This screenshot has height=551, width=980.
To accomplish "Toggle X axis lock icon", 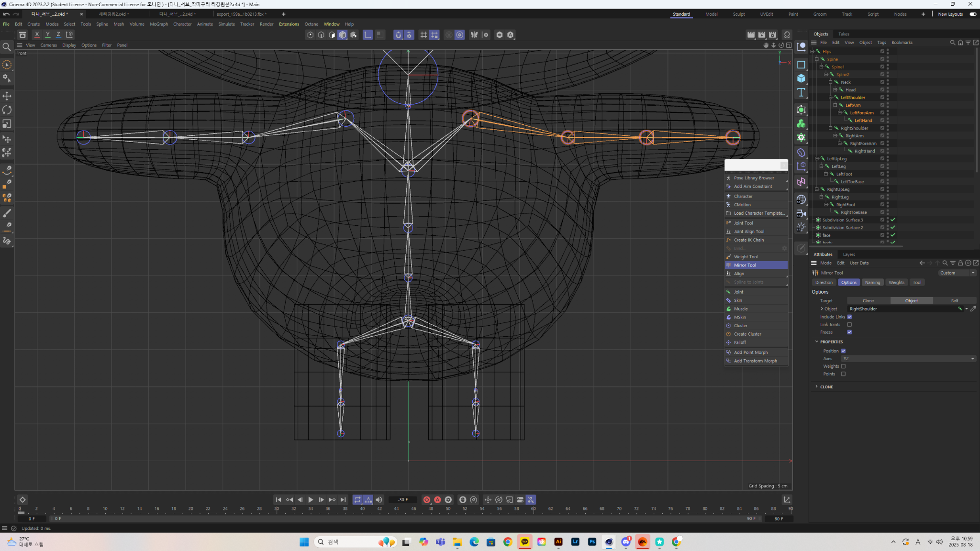I will [37, 34].
